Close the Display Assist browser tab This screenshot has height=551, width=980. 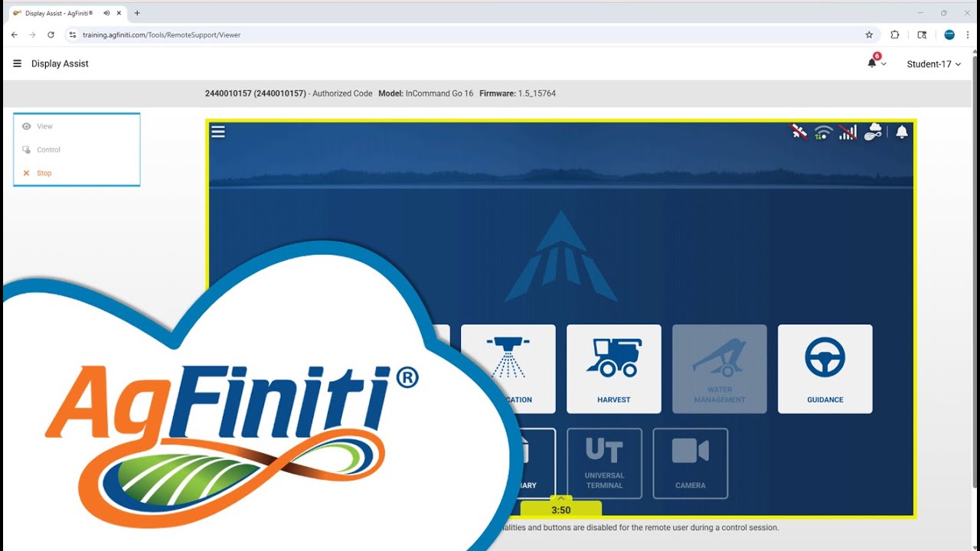[119, 13]
